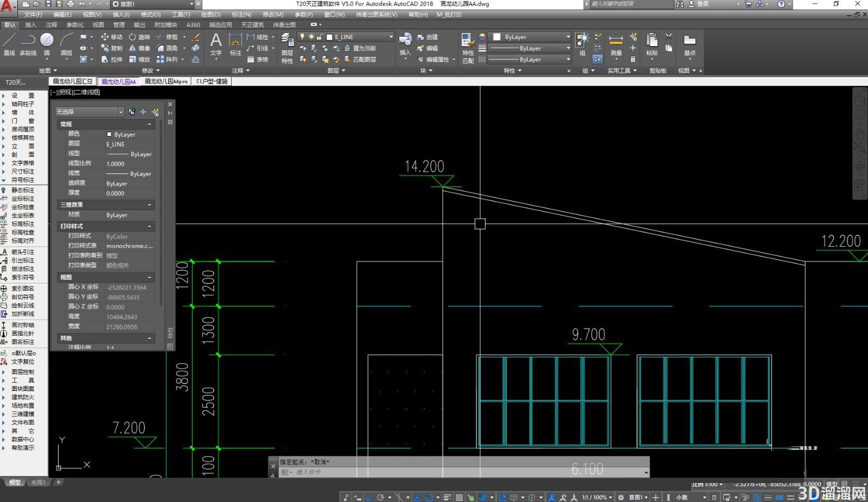
Task: Open the 文字 (Text) tool
Action: (x=216, y=44)
